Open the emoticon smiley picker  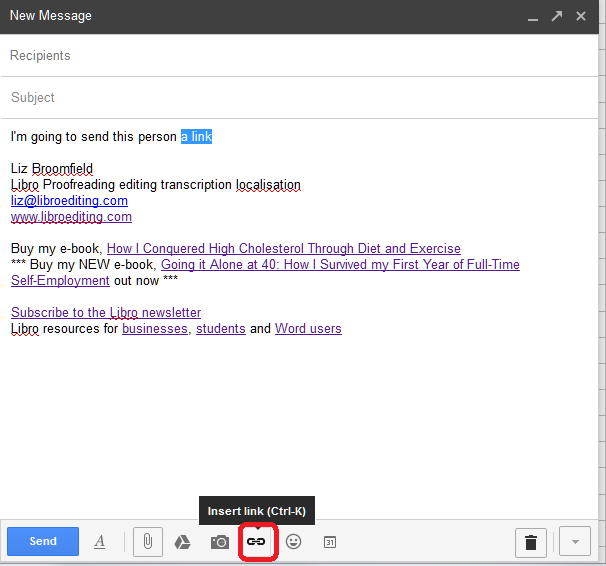tap(293, 542)
